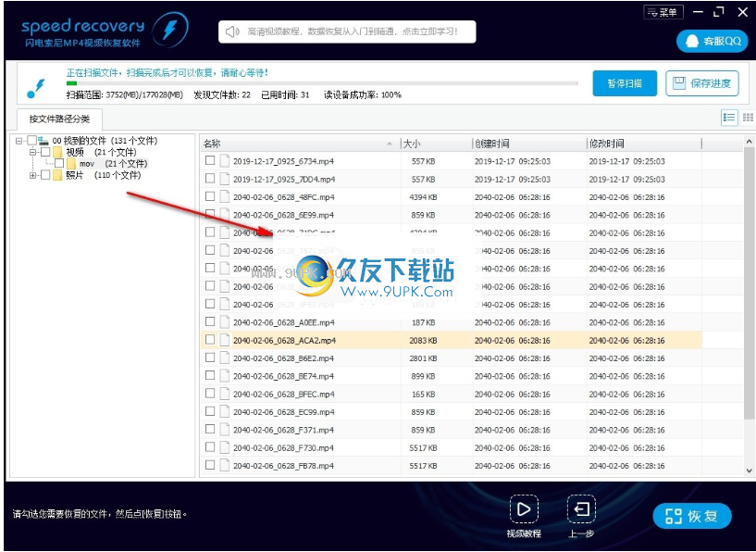Check the box for 2019-12-17_0925_6734.mp4
Screen dimensions: 756x552
(x=210, y=160)
